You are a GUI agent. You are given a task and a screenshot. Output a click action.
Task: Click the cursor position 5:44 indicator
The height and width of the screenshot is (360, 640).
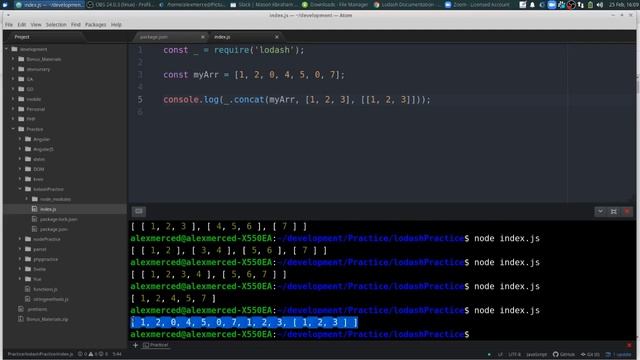(x=117, y=354)
